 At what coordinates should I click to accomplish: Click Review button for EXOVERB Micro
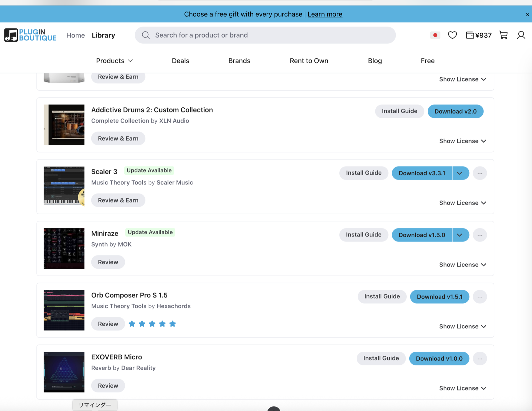(x=108, y=386)
